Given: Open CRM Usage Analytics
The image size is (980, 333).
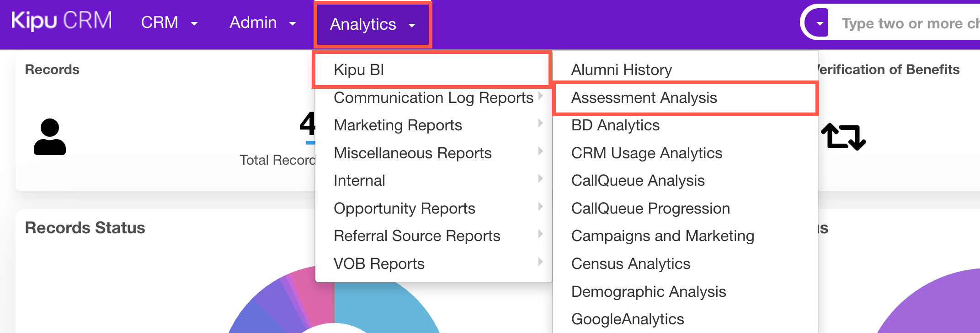Looking at the screenshot, I should click(x=646, y=153).
